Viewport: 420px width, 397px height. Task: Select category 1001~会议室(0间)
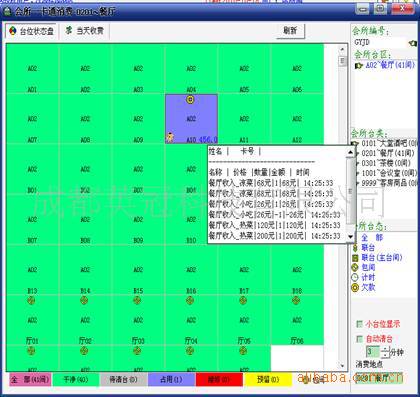point(389,173)
